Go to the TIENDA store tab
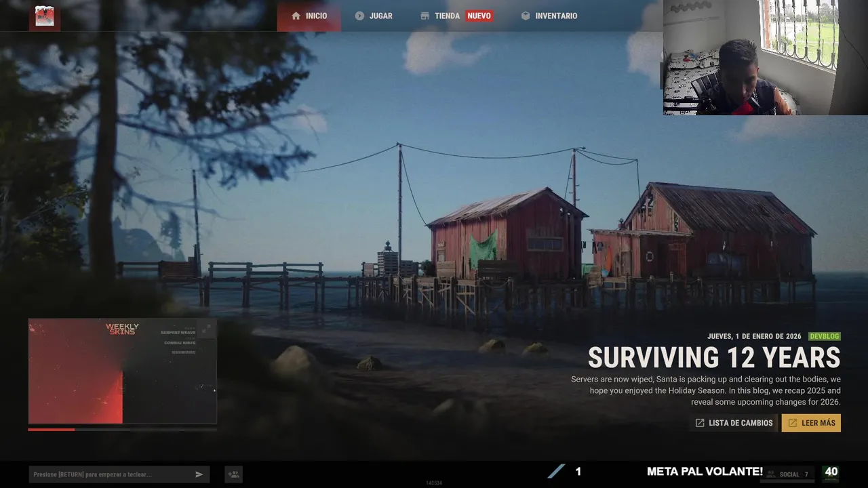The height and width of the screenshot is (488, 868). click(x=456, y=16)
